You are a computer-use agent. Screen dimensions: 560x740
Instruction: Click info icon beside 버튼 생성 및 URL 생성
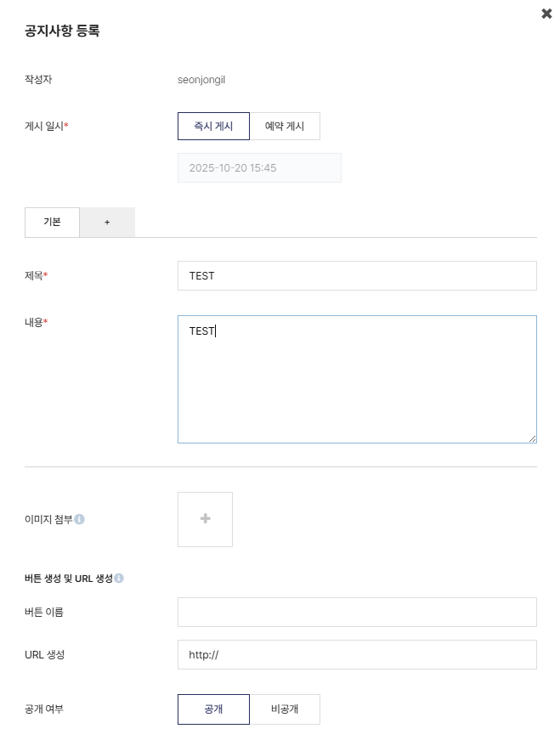coord(119,579)
